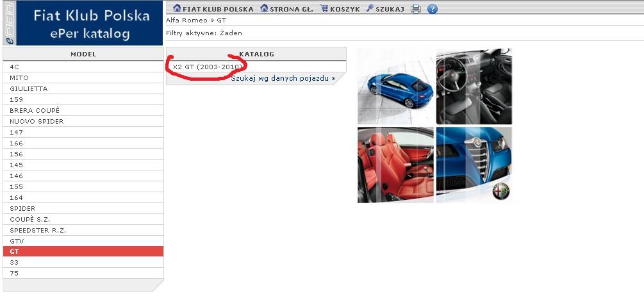Click the Strona Gł. house icon
The height and width of the screenshot is (305, 644).
point(264,8)
